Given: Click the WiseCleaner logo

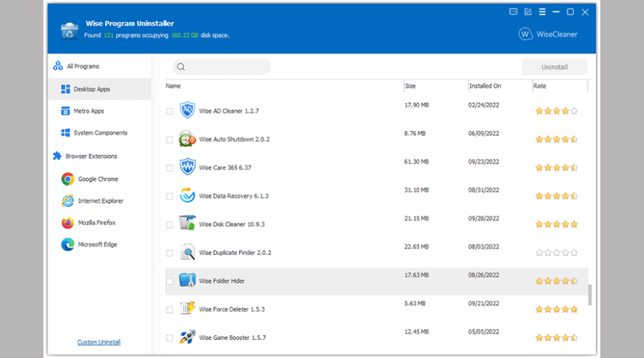Looking at the screenshot, I should [x=548, y=34].
